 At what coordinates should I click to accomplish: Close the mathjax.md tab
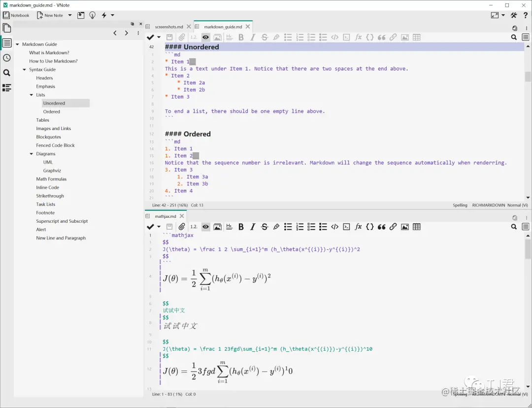click(x=182, y=216)
